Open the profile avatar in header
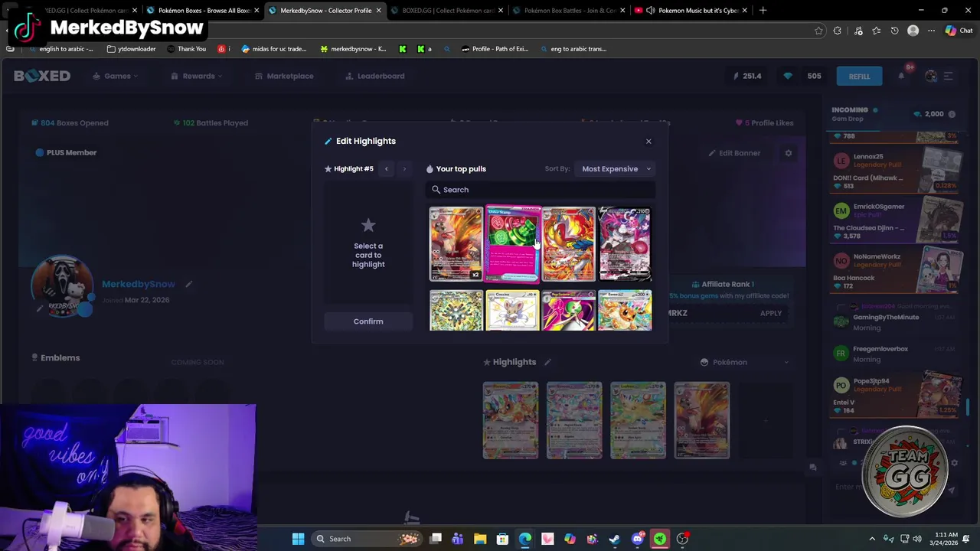Screen dimensions: 980x551 [930, 76]
